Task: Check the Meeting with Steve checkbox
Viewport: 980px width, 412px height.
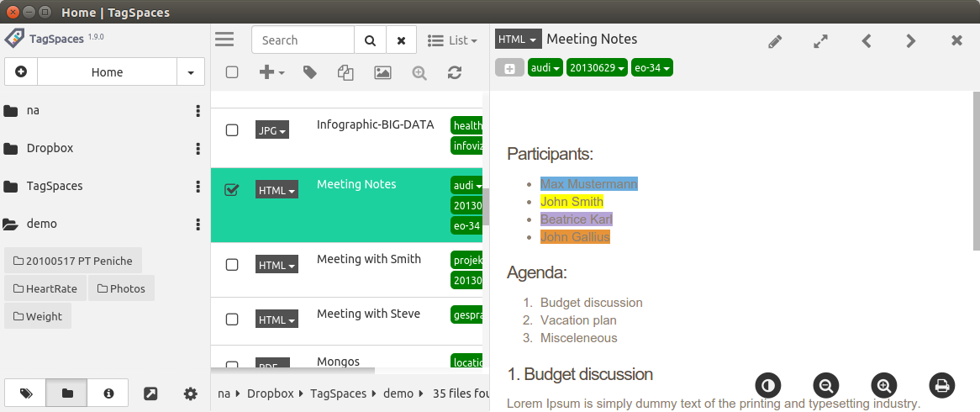Action: (232, 320)
